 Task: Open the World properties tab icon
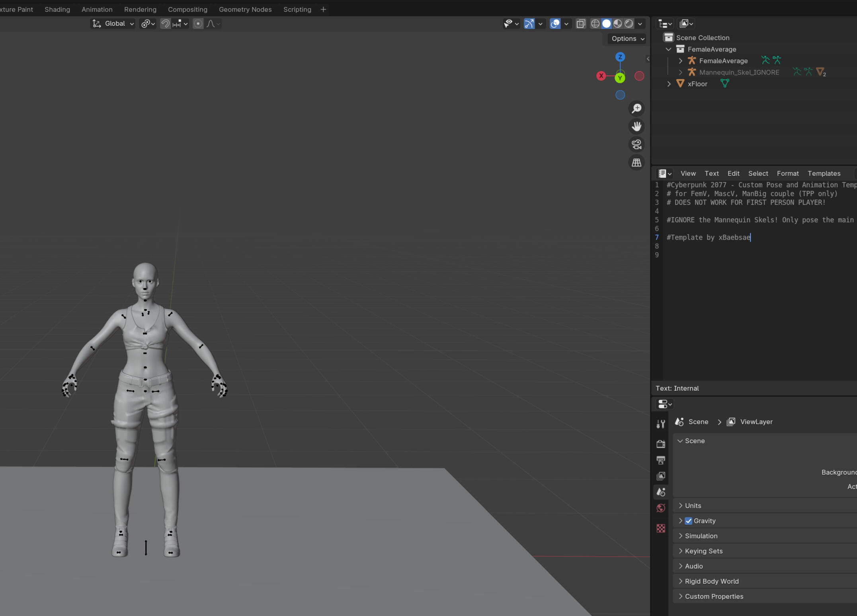(661, 508)
